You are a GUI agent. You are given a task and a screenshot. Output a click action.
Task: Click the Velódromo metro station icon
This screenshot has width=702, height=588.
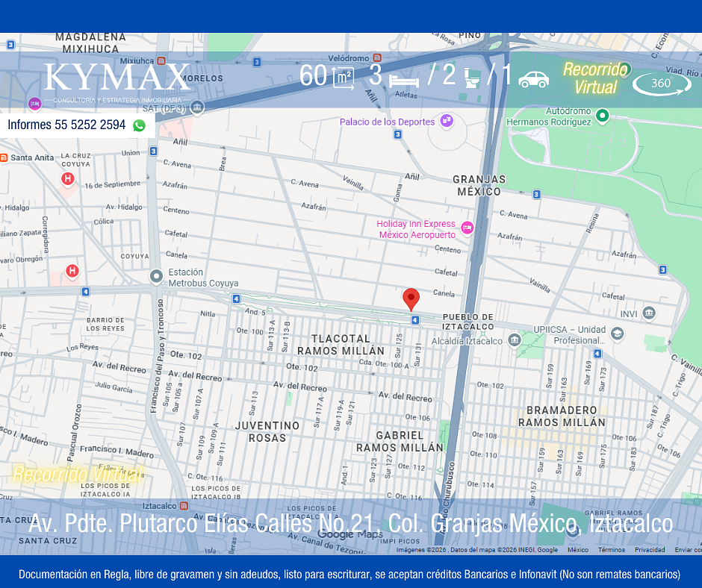pyautogui.click(x=377, y=57)
